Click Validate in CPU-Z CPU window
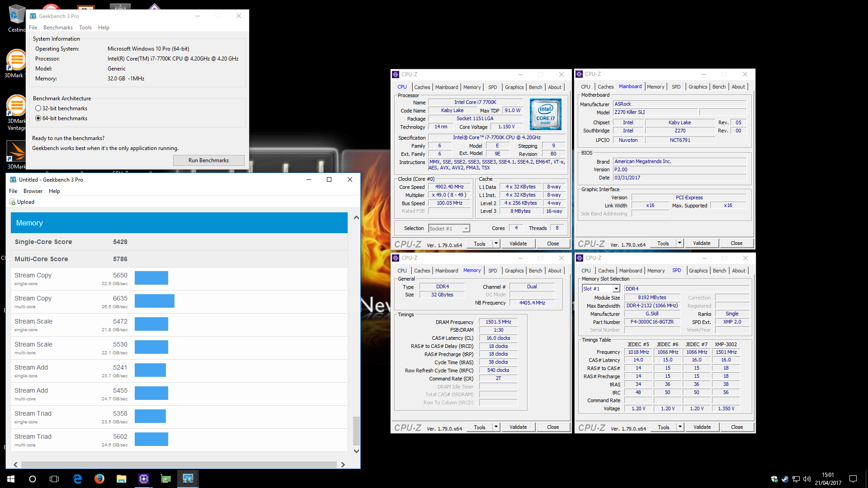Viewport: 868px width, 488px height. (x=518, y=244)
